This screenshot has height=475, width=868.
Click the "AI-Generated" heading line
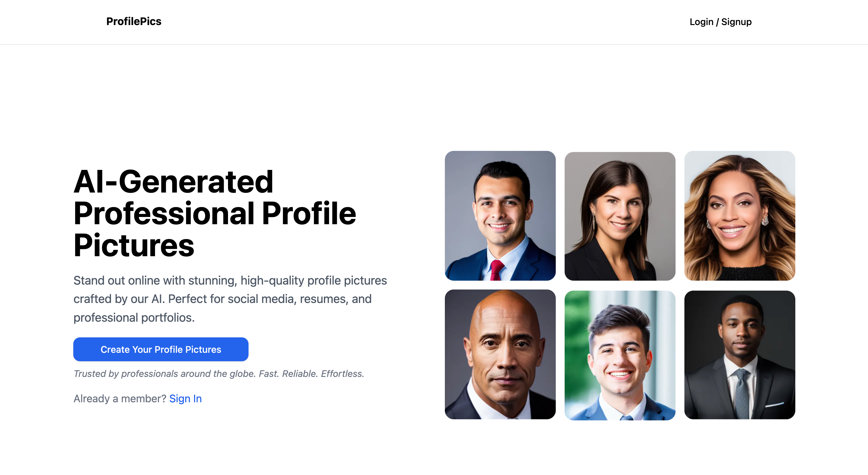[x=173, y=182]
